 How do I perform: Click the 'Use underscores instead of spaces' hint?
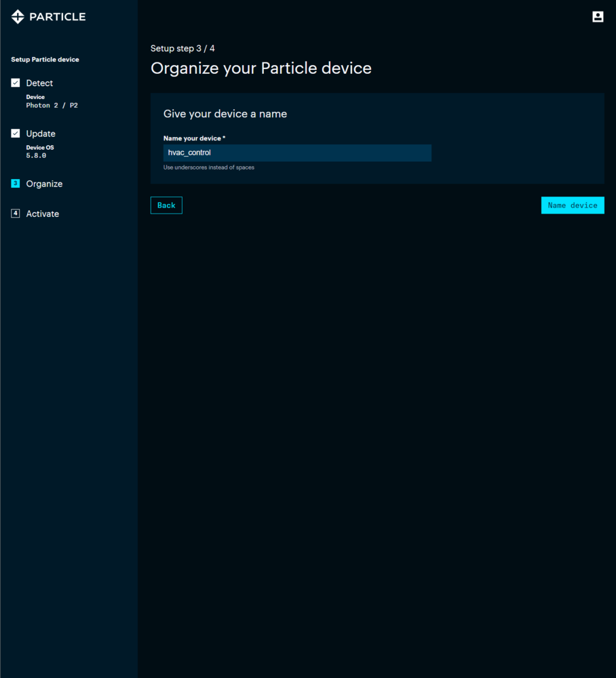point(209,167)
